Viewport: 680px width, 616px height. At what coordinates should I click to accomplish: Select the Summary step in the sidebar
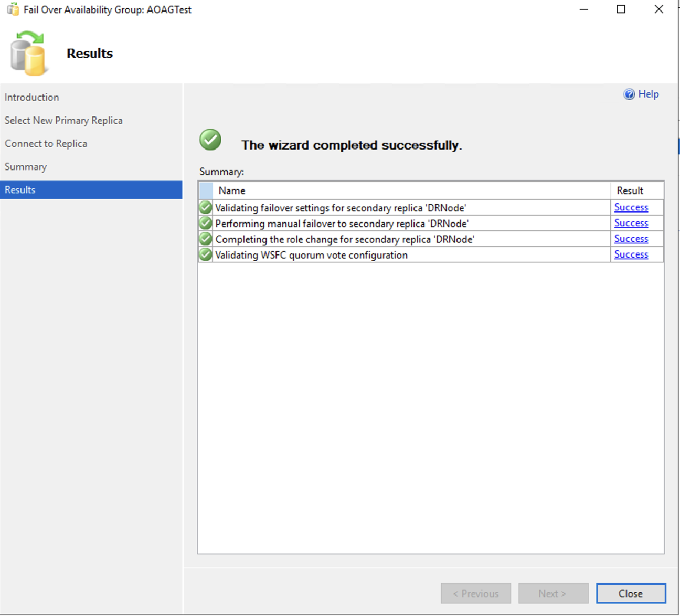coord(26,166)
